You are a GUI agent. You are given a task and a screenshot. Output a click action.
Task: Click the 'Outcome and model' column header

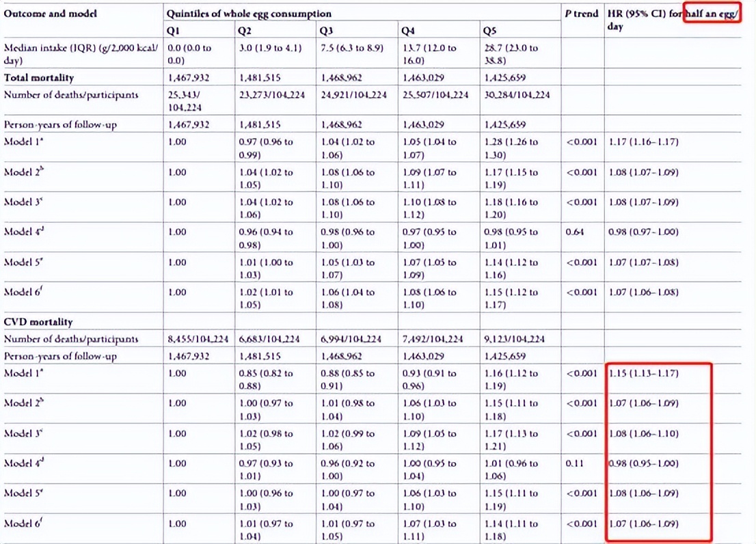50,14
